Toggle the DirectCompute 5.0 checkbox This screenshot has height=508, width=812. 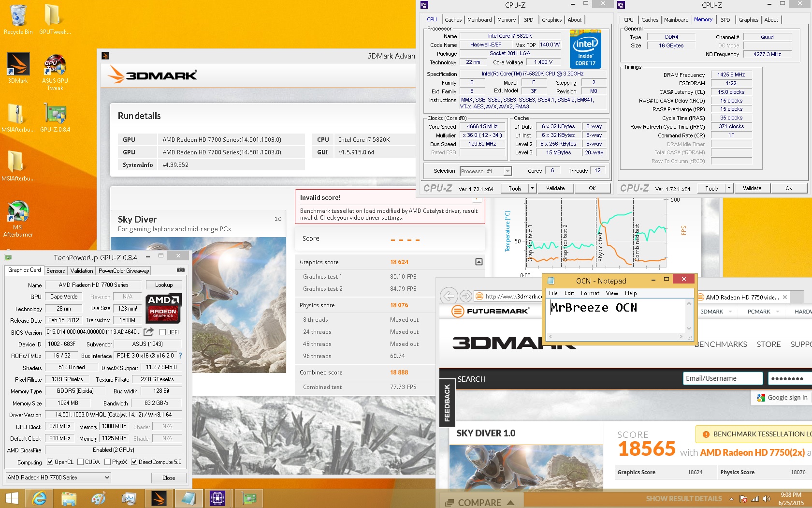134,462
